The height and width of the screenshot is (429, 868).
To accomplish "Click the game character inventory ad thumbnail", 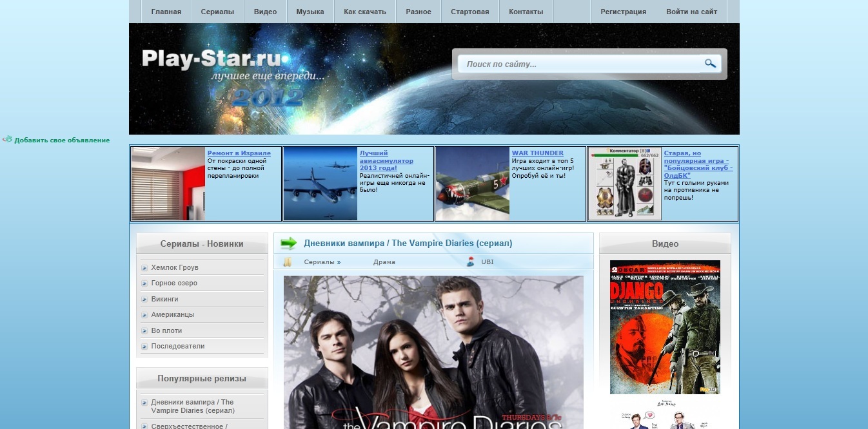I will point(625,184).
